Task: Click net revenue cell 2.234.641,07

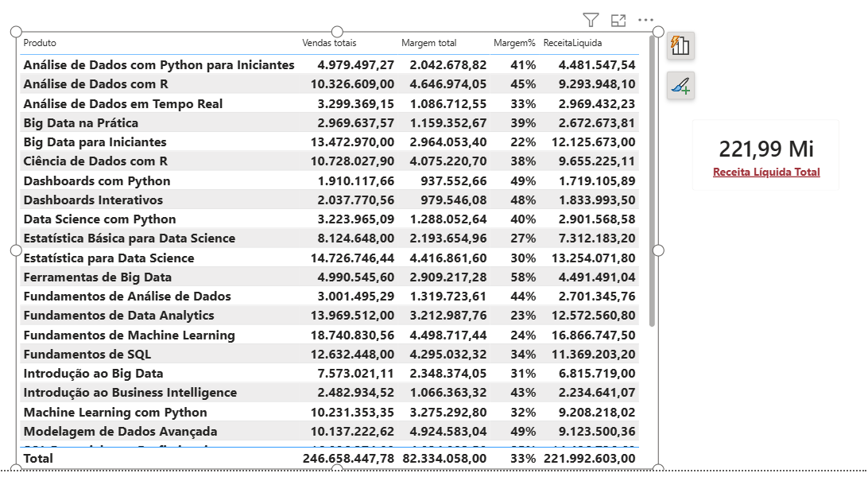Action: 597,393
